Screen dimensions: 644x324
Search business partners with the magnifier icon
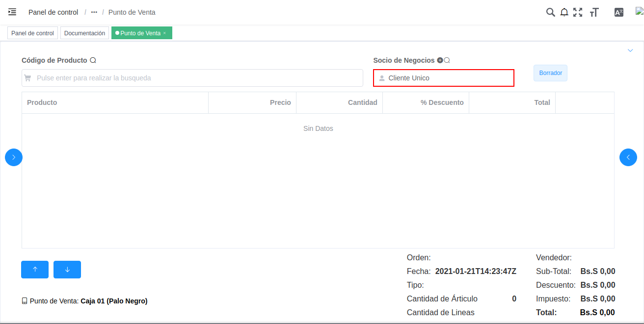[x=447, y=60]
